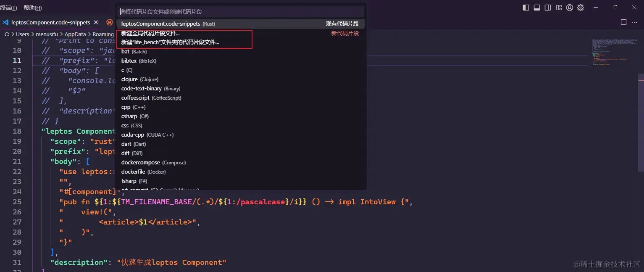Pick the c (C) snippet language

pos(240,70)
